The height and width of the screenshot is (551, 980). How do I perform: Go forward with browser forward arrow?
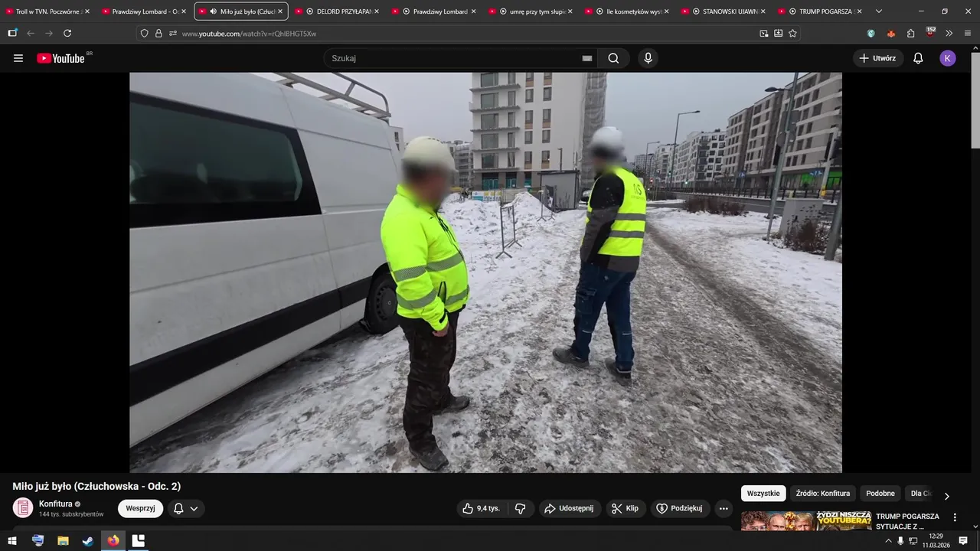(x=49, y=33)
